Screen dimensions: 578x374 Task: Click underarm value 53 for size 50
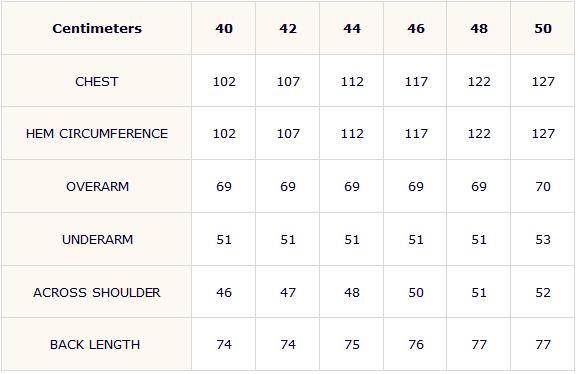(543, 240)
